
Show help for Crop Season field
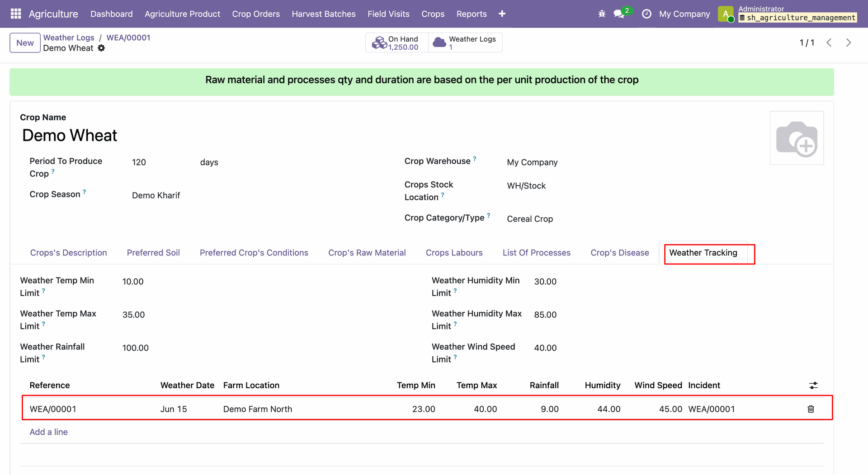coord(84,192)
